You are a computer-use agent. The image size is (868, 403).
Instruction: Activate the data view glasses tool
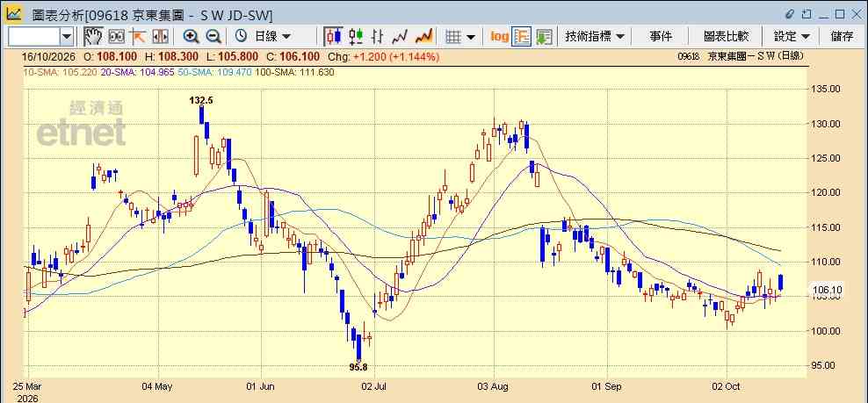click(x=116, y=37)
